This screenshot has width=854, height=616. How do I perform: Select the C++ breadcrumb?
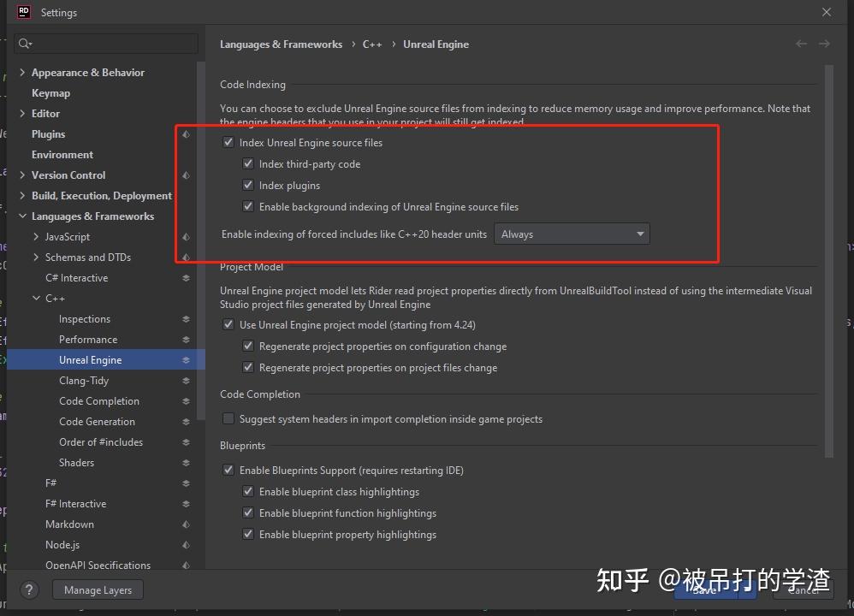pos(372,44)
